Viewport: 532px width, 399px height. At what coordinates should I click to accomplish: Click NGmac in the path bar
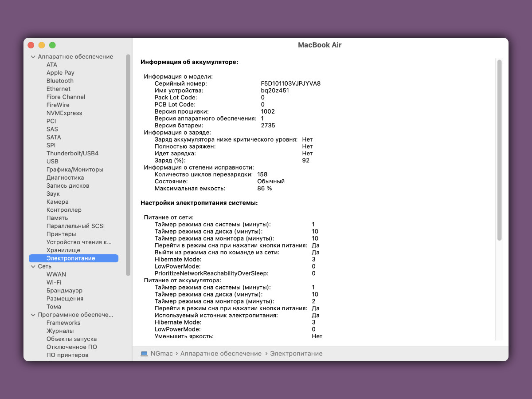tap(162, 354)
